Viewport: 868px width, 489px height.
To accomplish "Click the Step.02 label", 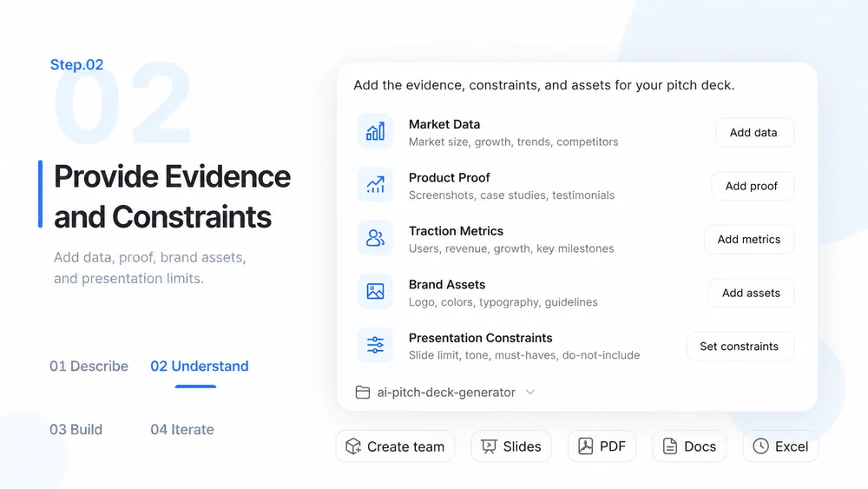I will pyautogui.click(x=76, y=64).
